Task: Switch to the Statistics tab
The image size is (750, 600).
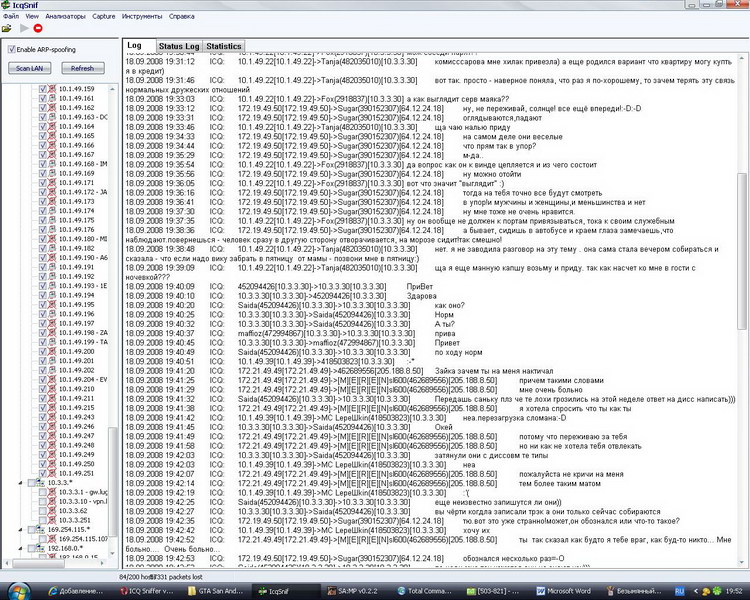Action: [x=224, y=46]
